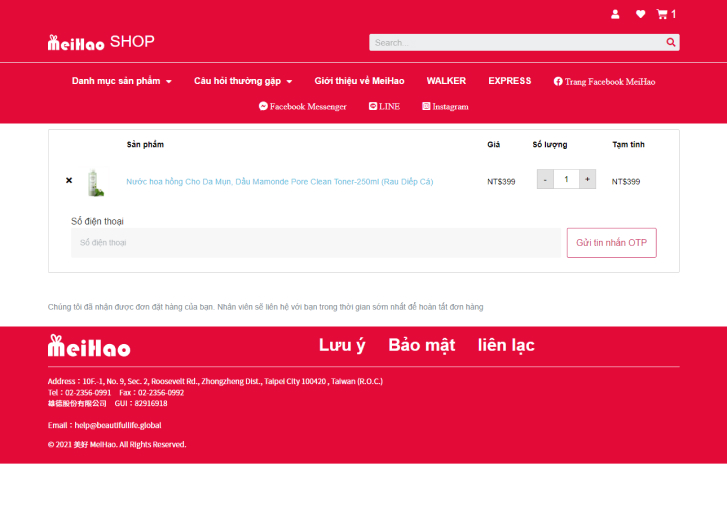The image size is (727, 517).
Task: Click the wishlist heart icon
Action: pos(640,14)
